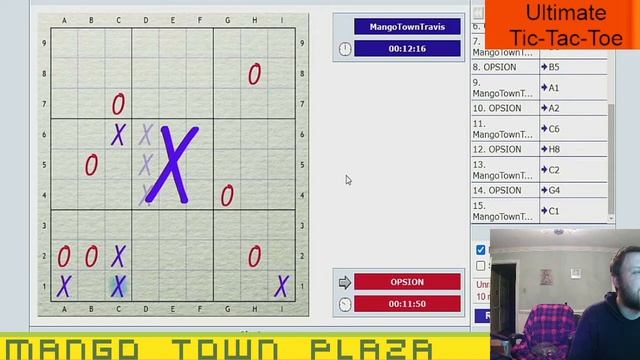This screenshot has width=640, height=360.
Task: Select move row 14. OPSION
Action: tap(539, 190)
